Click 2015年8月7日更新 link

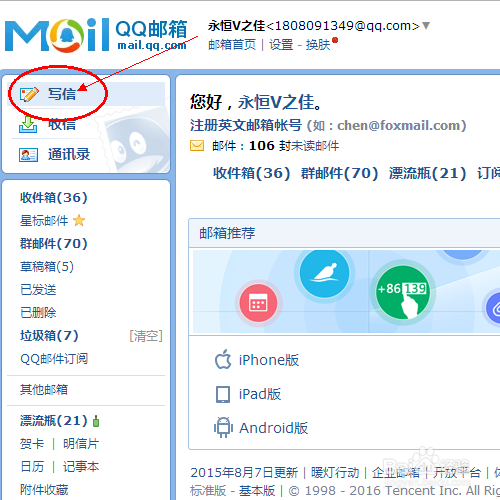tap(244, 472)
